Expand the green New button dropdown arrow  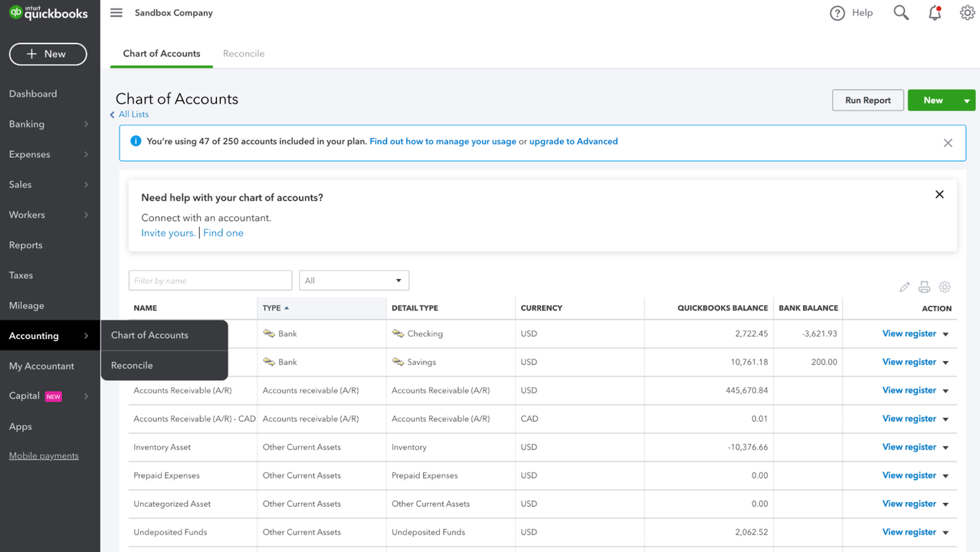967,100
